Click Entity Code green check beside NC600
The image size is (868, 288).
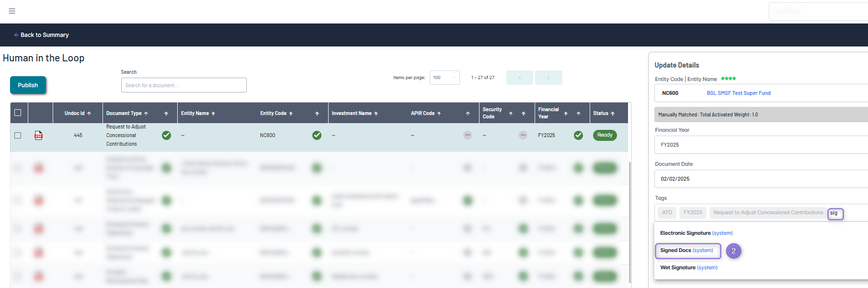pyautogui.click(x=317, y=136)
